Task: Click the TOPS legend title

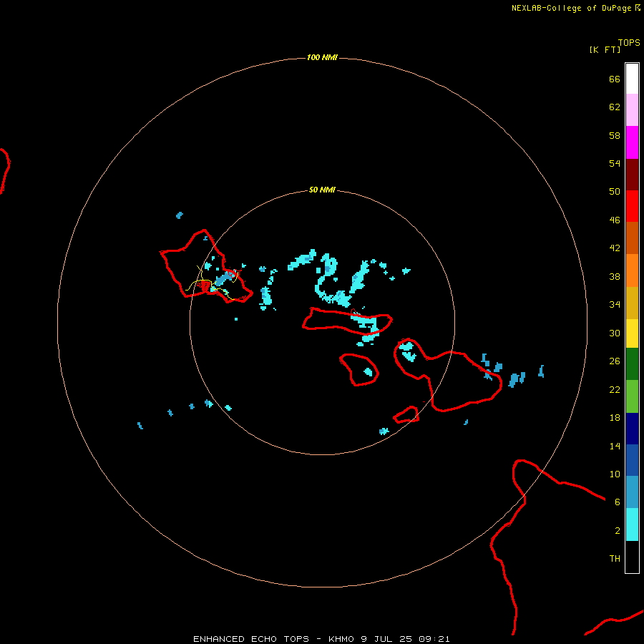Action: click(x=629, y=42)
